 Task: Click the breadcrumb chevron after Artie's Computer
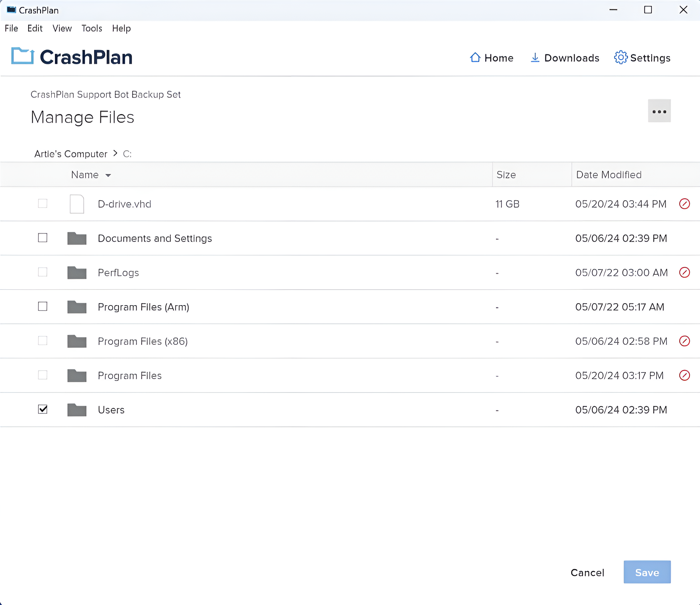pyautogui.click(x=116, y=153)
